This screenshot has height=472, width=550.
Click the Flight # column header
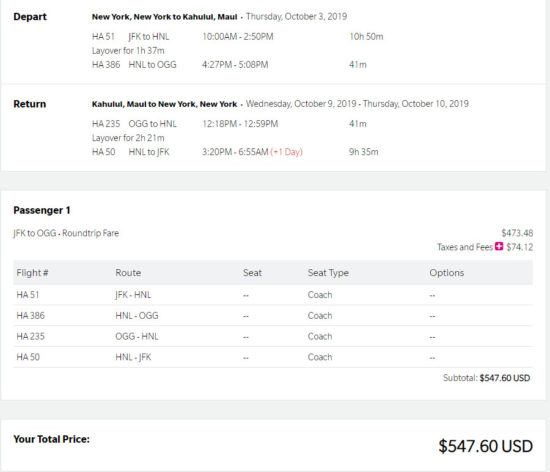(32, 273)
